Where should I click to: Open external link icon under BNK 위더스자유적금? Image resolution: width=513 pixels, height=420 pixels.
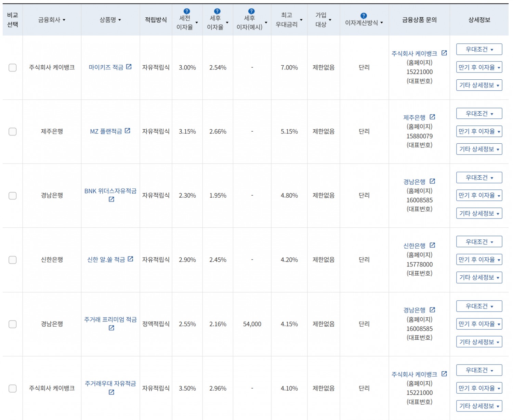[x=111, y=199]
